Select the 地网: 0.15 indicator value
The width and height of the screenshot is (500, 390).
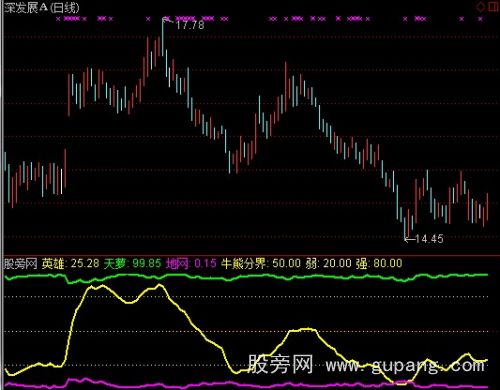coord(191,264)
